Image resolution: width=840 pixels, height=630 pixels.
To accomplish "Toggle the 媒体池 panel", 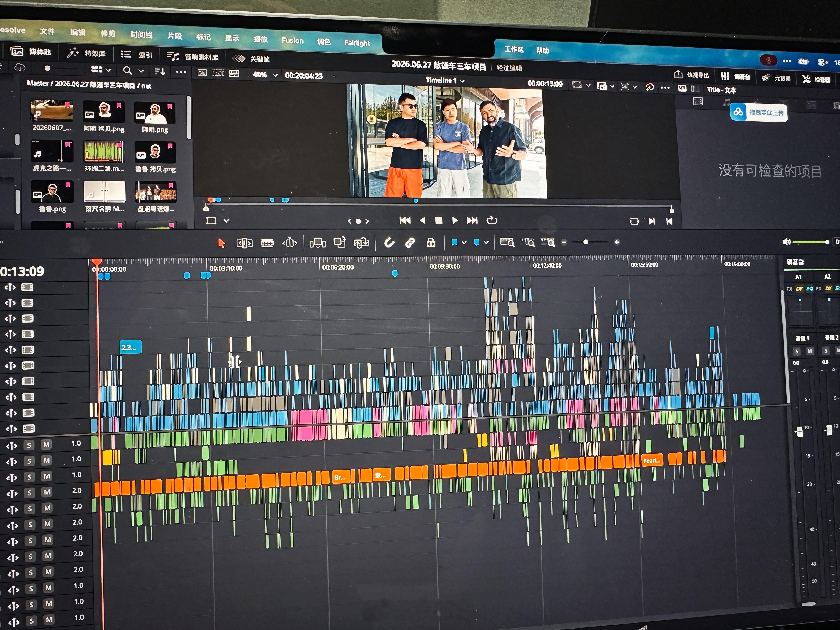I will [30, 51].
